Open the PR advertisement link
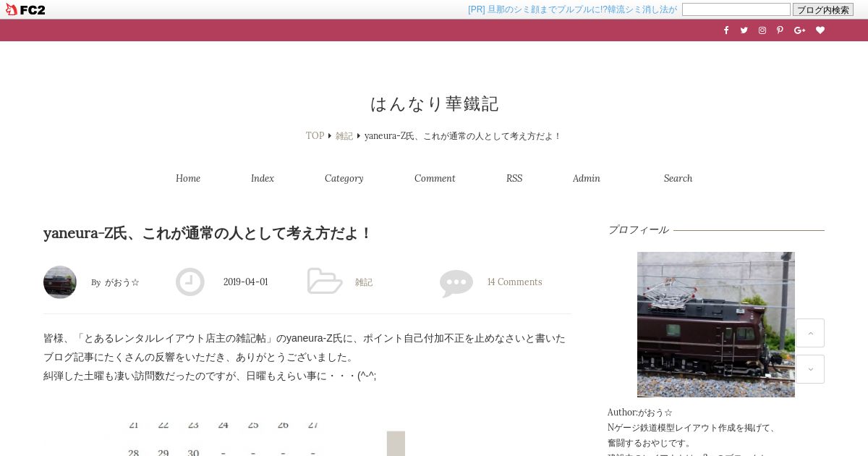This screenshot has height=456, width=868. (572, 9)
